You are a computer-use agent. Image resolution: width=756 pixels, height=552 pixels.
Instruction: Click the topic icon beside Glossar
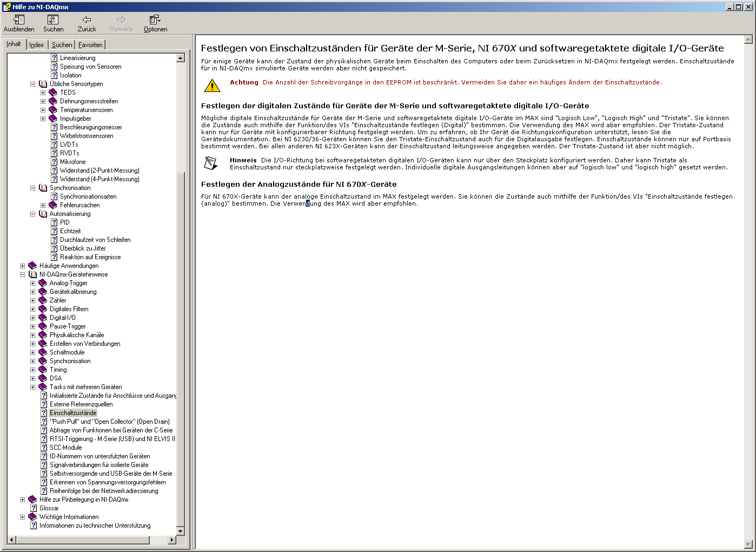click(34, 508)
